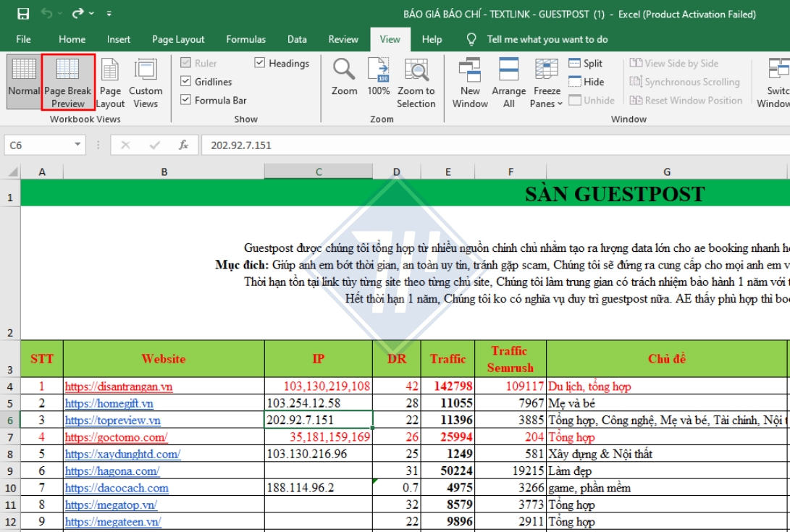Open the https://hagona.com/ link
790x532 pixels.
[112, 471]
